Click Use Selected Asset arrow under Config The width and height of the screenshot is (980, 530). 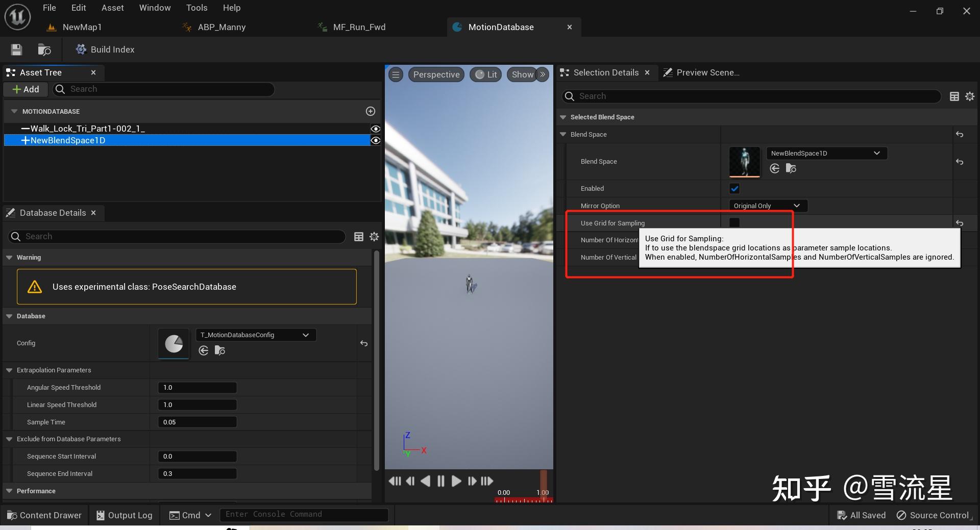(204, 350)
